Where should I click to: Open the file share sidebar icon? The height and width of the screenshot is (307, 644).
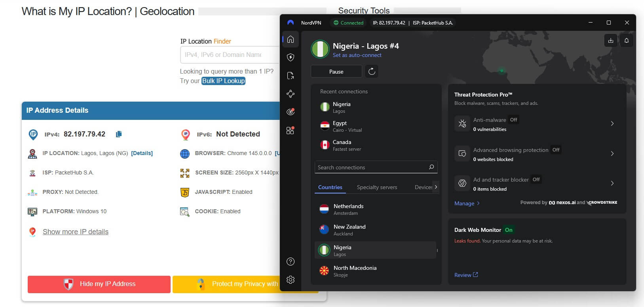(x=291, y=76)
